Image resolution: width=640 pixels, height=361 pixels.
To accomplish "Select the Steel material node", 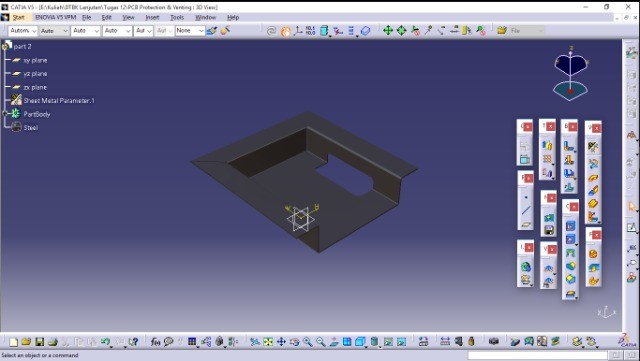I will click(31, 128).
